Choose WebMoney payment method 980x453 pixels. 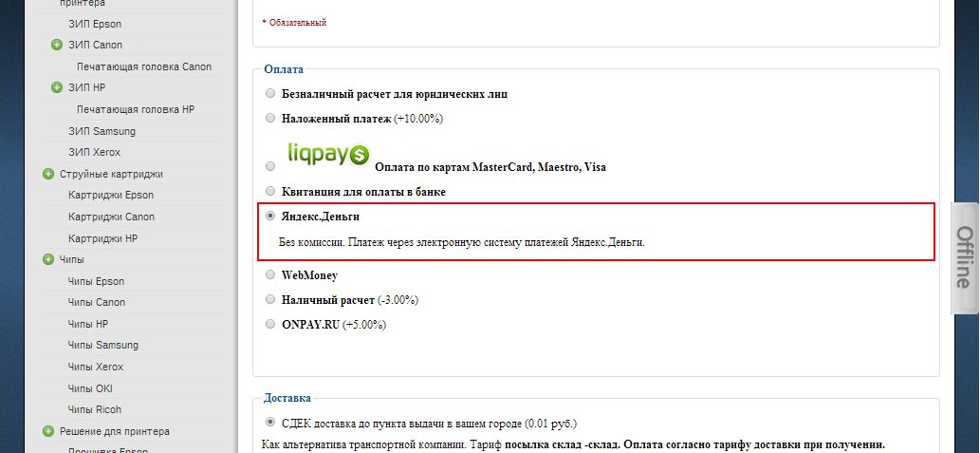(271, 275)
